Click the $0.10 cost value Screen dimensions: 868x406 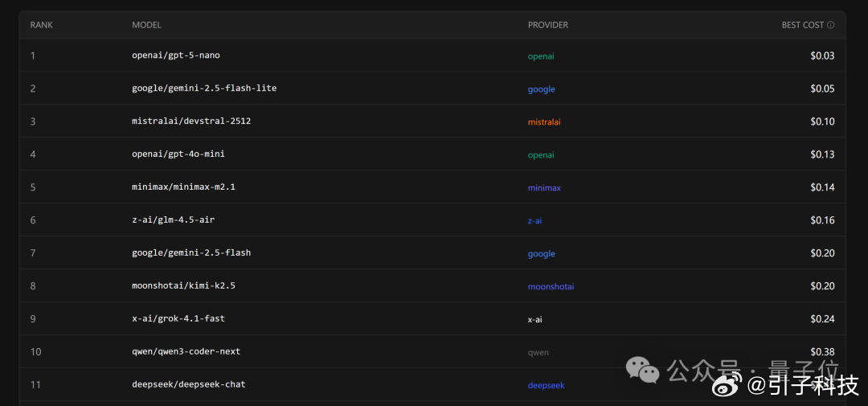click(x=823, y=121)
